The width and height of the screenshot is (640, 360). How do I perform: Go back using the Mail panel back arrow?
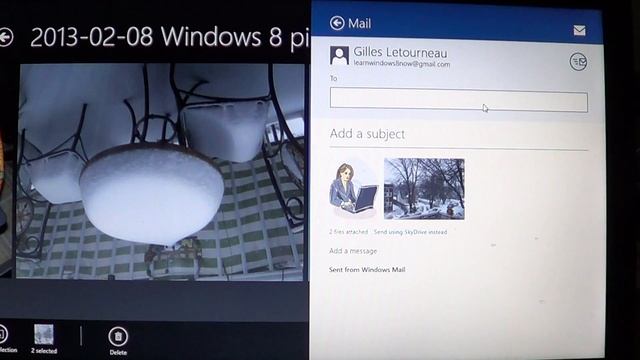click(337, 23)
